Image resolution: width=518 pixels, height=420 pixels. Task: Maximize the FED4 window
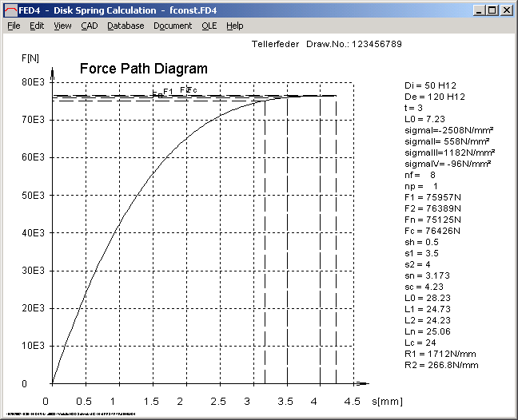[492, 10]
